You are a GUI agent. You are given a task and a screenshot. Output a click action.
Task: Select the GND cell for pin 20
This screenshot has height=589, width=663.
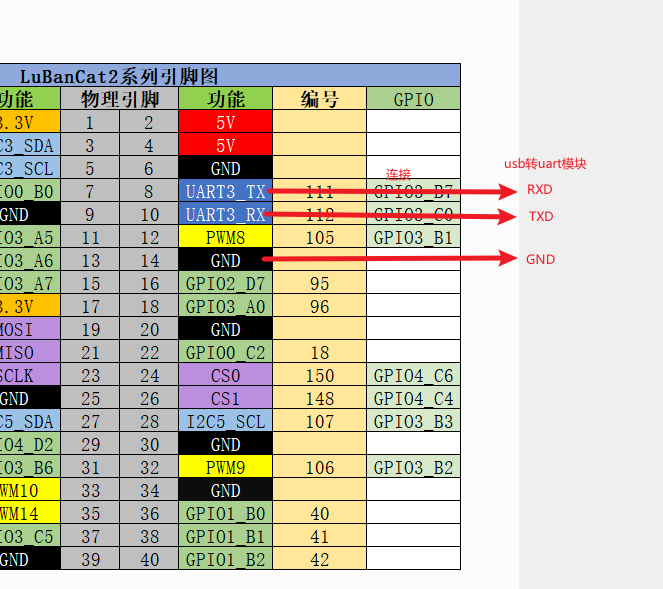pos(225,329)
